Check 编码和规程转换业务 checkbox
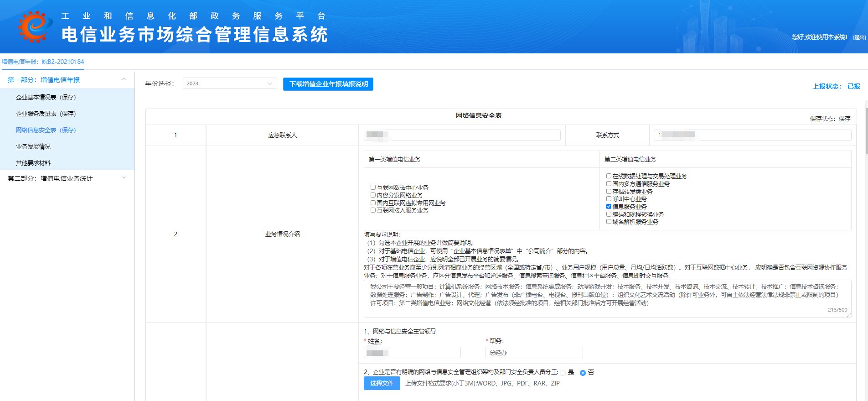The image size is (868, 401). (609, 214)
